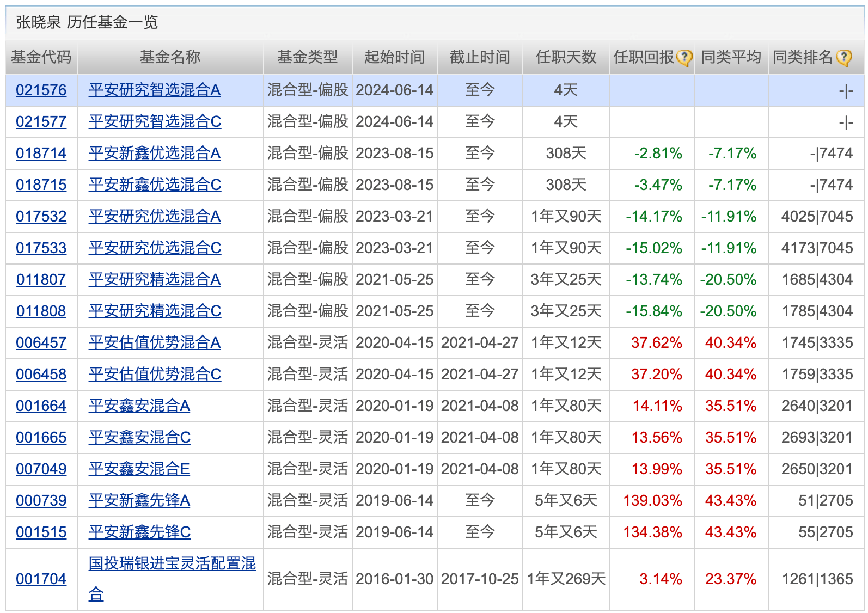Open 平安新鑫先锋A fund page
The width and height of the screenshot is (868, 613).
tap(139, 500)
